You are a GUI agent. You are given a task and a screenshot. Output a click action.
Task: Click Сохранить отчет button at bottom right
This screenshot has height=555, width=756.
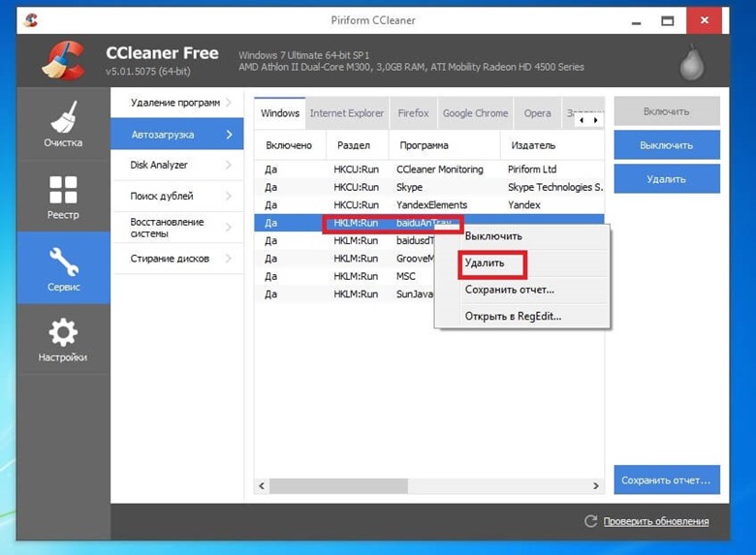coord(667,479)
